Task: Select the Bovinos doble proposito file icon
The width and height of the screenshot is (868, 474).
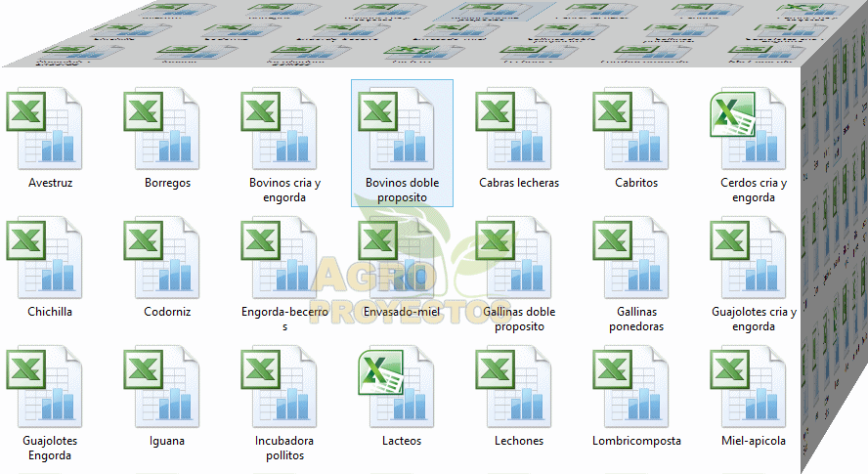Action: 396,129
